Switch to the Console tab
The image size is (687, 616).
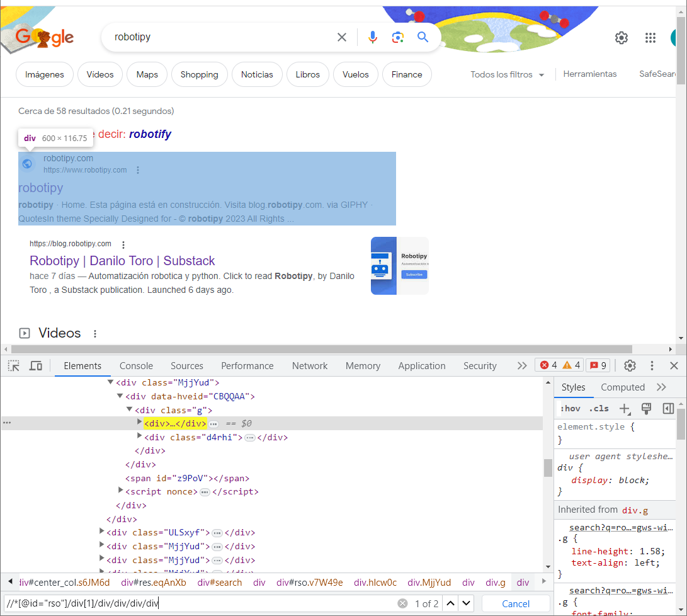coord(136,365)
